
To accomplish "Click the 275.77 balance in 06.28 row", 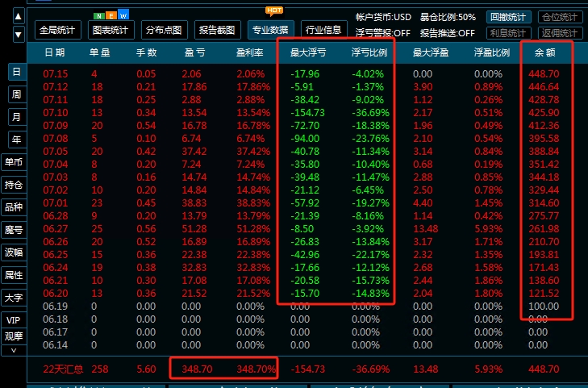I will pos(544,216).
